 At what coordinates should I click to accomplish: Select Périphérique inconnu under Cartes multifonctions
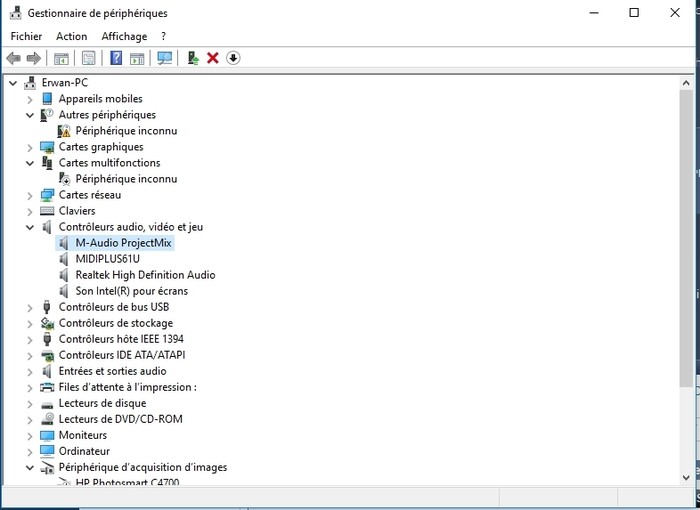point(126,179)
